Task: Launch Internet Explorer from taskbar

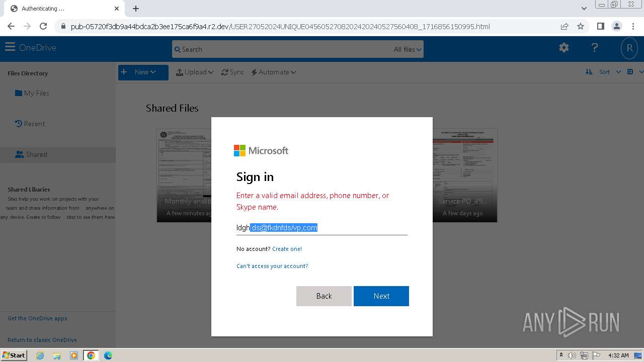Action: pos(40,355)
